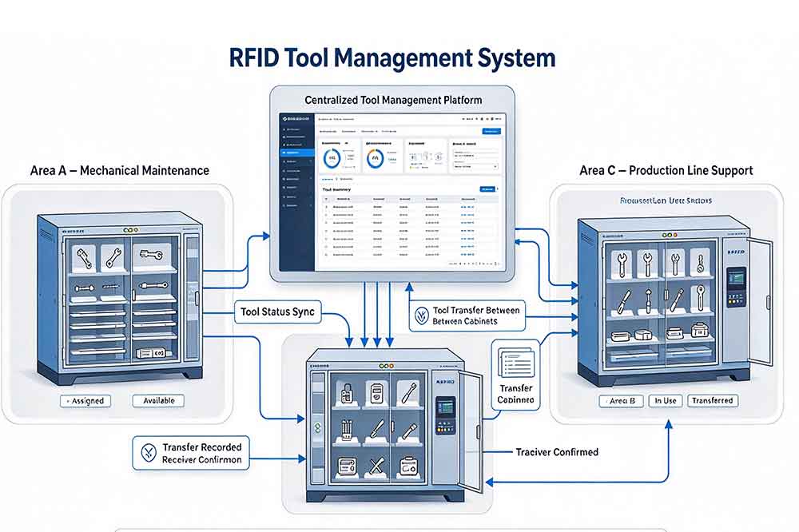
Task: Open the document icon above Transfer Cabinet label
Action: (515, 363)
